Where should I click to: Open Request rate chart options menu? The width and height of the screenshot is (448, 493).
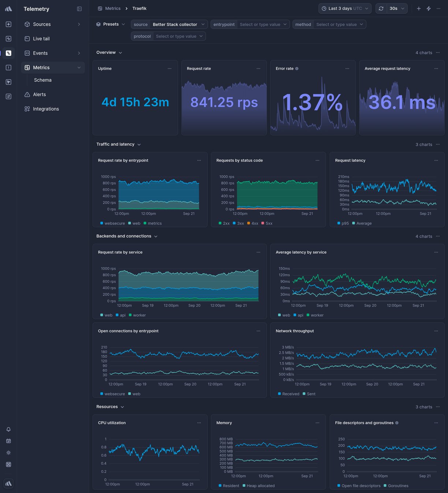258,68
